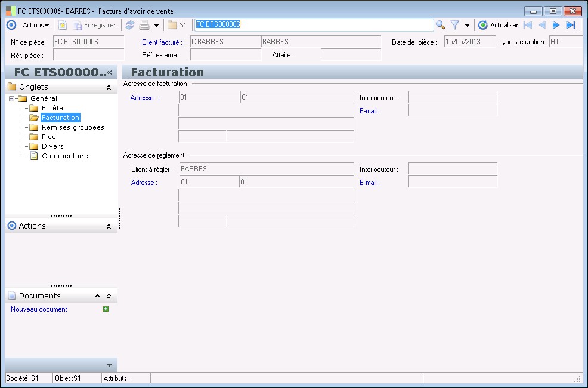Go to the previous record arrow
This screenshot has width=588, height=388.
pos(542,25)
